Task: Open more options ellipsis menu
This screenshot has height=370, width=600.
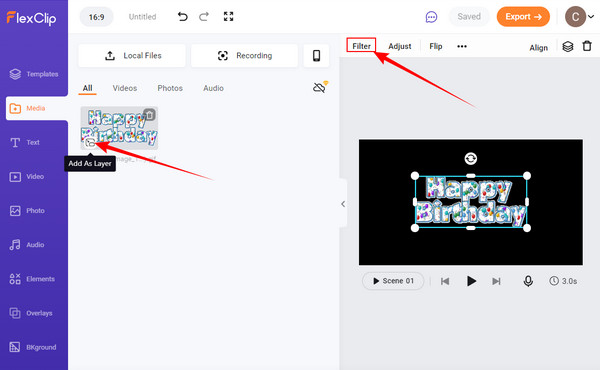Action: tap(462, 46)
